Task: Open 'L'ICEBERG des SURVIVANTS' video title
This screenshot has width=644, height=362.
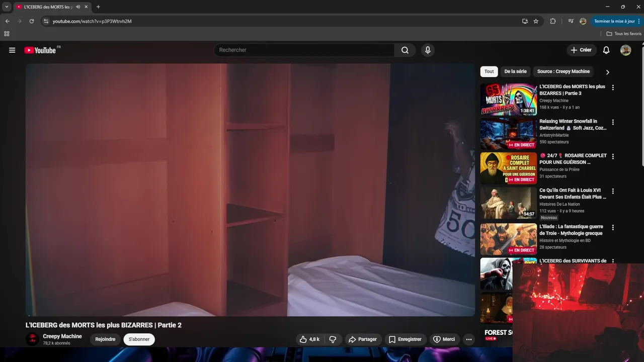Action: (x=573, y=261)
